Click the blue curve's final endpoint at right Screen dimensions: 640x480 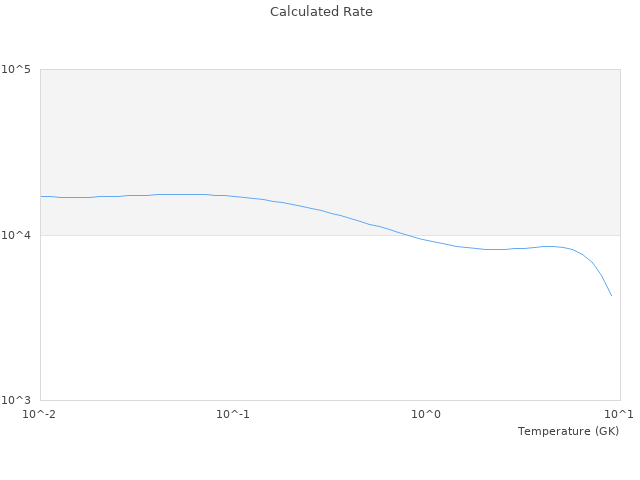(611, 295)
